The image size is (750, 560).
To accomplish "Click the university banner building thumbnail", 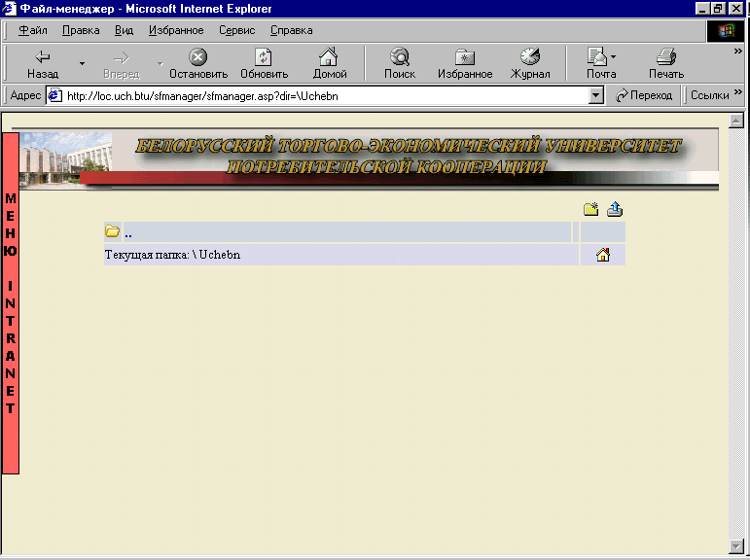I will [65, 159].
